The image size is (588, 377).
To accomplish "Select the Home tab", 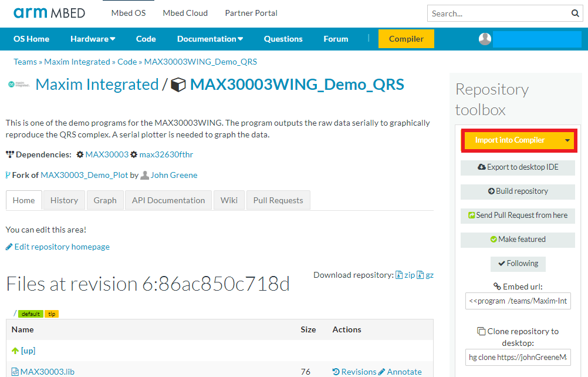I will 23,200.
